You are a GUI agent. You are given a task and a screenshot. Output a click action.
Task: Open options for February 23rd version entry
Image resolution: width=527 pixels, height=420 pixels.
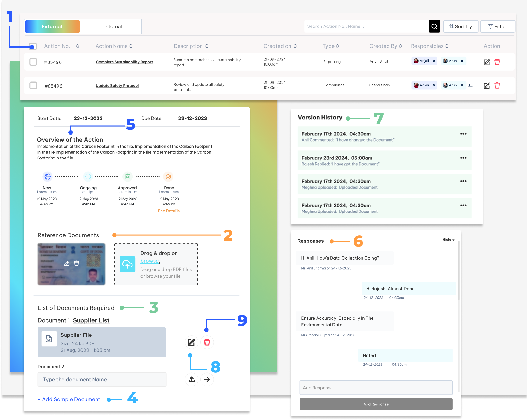pyautogui.click(x=463, y=158)
